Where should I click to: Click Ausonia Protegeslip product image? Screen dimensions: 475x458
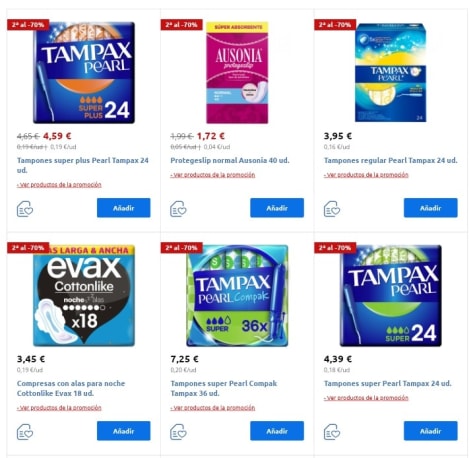click(x=237, y=72)
